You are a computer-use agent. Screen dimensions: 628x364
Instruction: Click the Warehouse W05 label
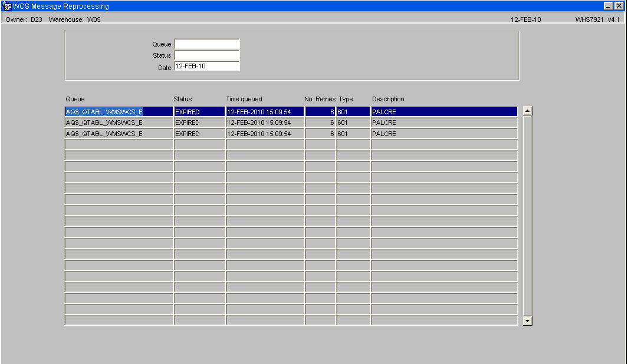[74, 19]
